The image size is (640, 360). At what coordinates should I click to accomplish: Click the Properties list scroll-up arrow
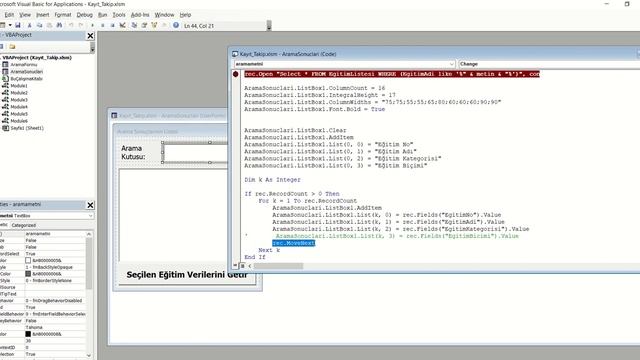89,234
